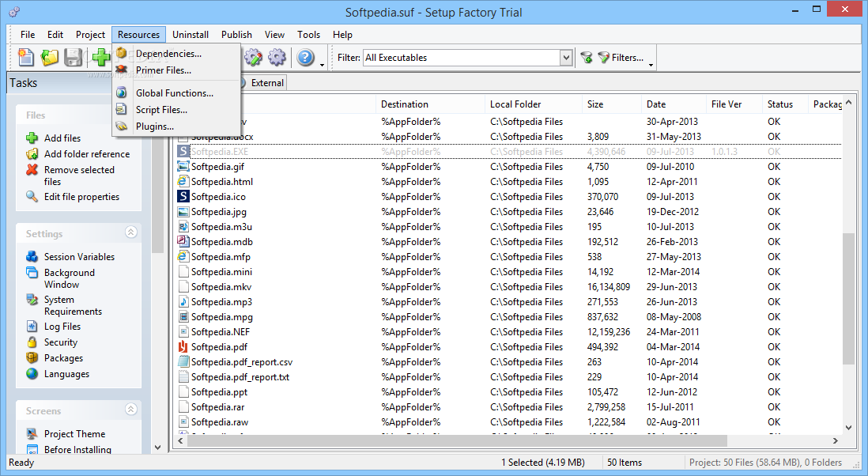The height and width of the screenshot is (476, 868).
Task: Click the Filters... button
Action: (x=621, y=57)
